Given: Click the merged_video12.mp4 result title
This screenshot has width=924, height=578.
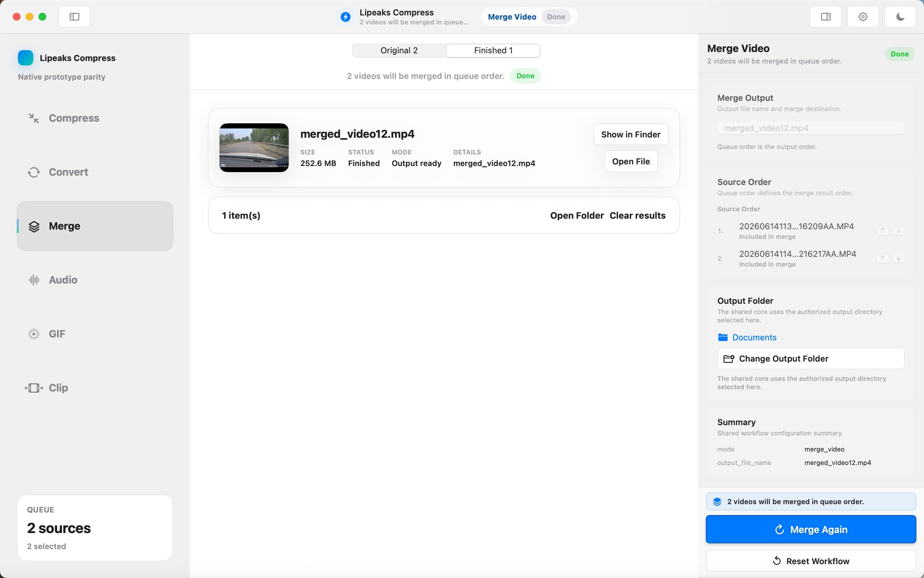Looking at the screenshot, I should coord(357,134).
